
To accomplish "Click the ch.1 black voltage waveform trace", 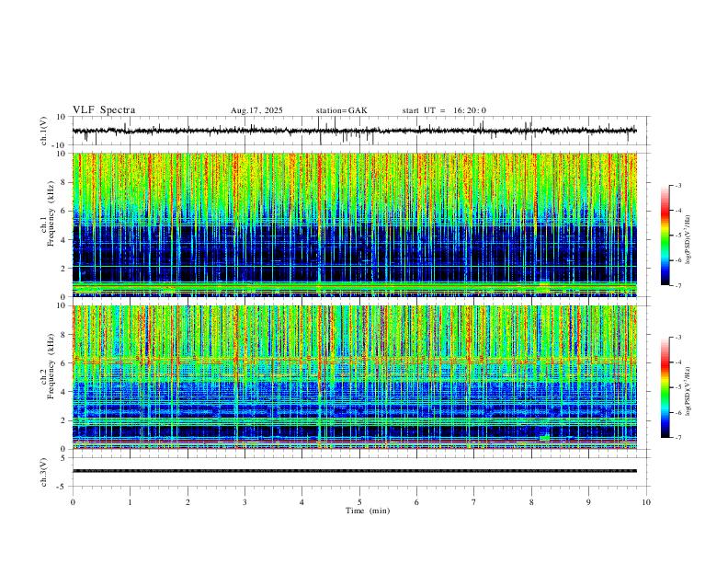I will pyautogui.click(x=355, y=131).
